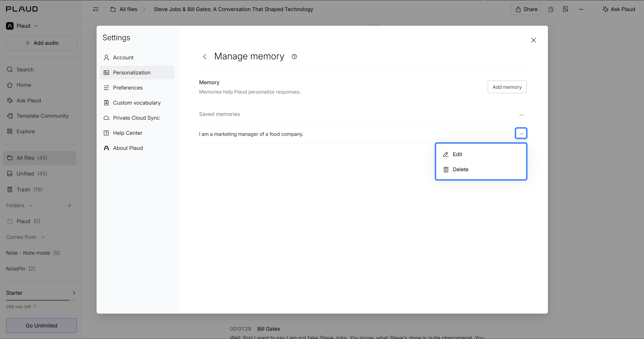
Task: Open Ask Plaud in the sidebar
Action: [x=24, y=101]
